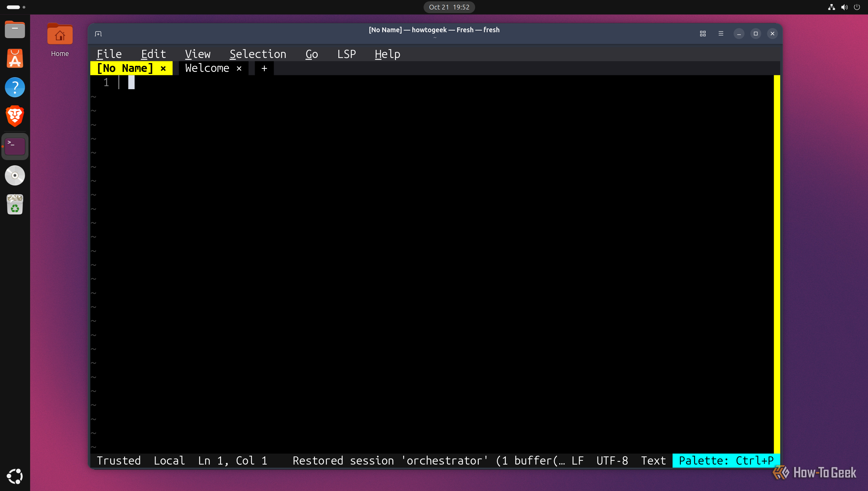Minimize the terminal window
The width and height of the screenshot is (868, 491).
pyautogui.click(x=739, y=34)
